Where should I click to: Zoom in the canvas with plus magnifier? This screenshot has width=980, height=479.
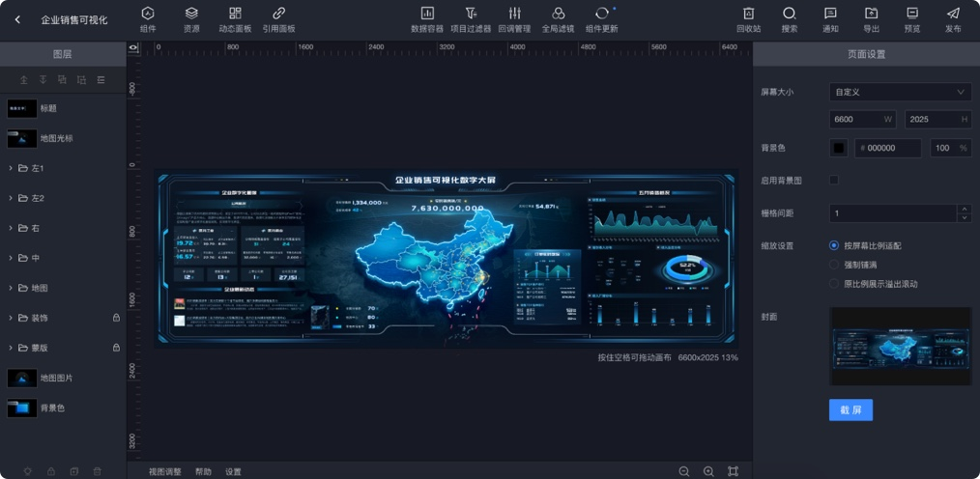click(x=708, y=471)
